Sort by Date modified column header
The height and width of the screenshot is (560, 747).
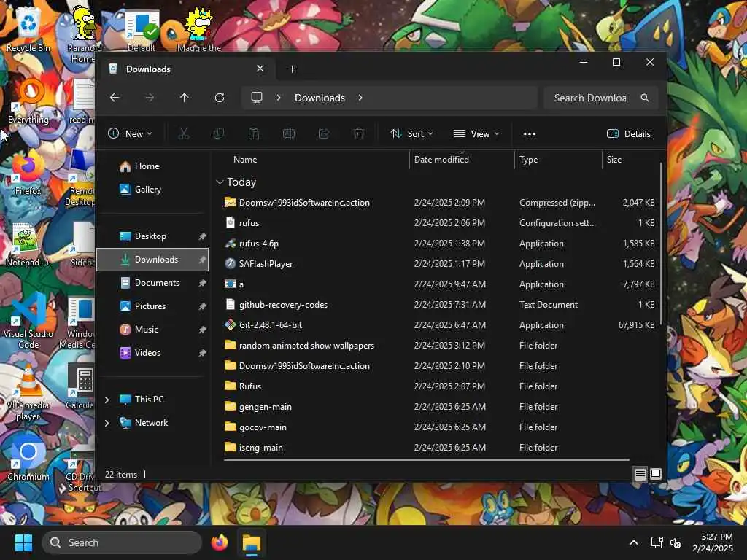tap(462, 160)
